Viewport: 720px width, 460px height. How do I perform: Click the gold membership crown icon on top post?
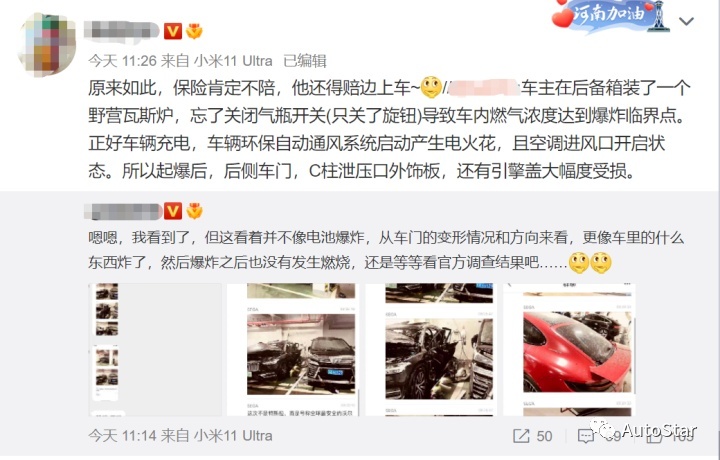(x=194, y=31)
